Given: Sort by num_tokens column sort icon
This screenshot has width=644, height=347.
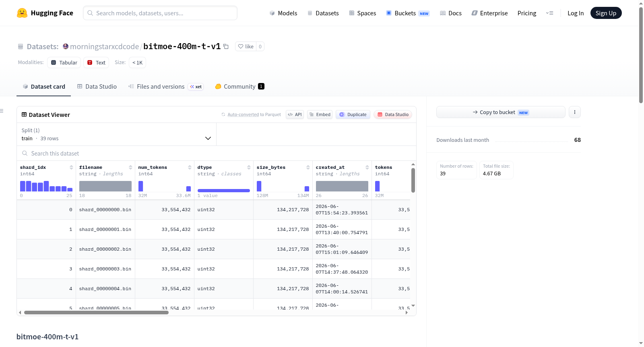Looking at the screenshot, I should 190,167.
